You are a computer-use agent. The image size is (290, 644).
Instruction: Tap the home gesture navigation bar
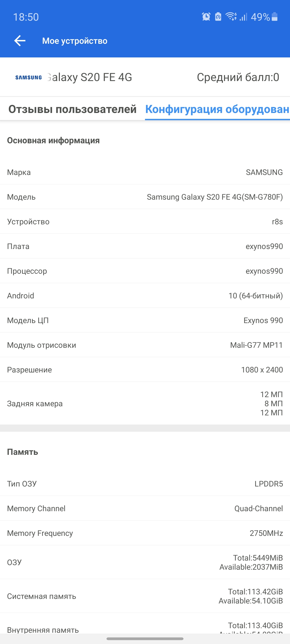(145, 639)
